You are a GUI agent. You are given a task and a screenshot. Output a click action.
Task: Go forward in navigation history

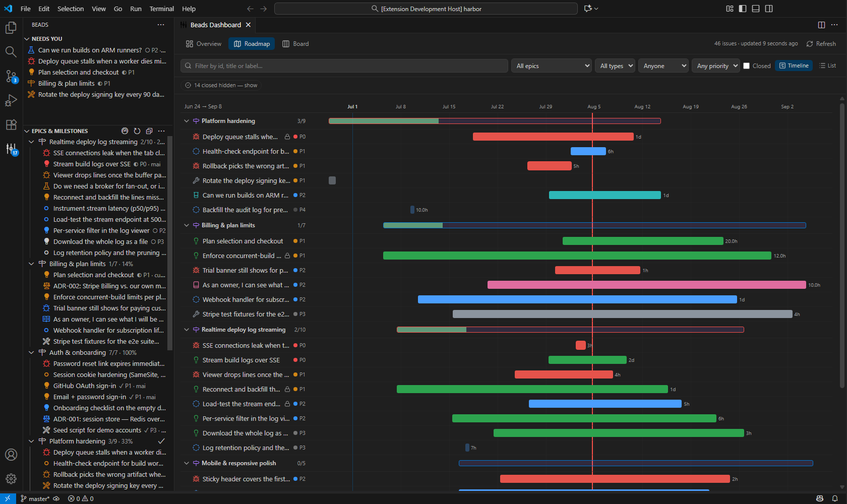click(264, 9)
